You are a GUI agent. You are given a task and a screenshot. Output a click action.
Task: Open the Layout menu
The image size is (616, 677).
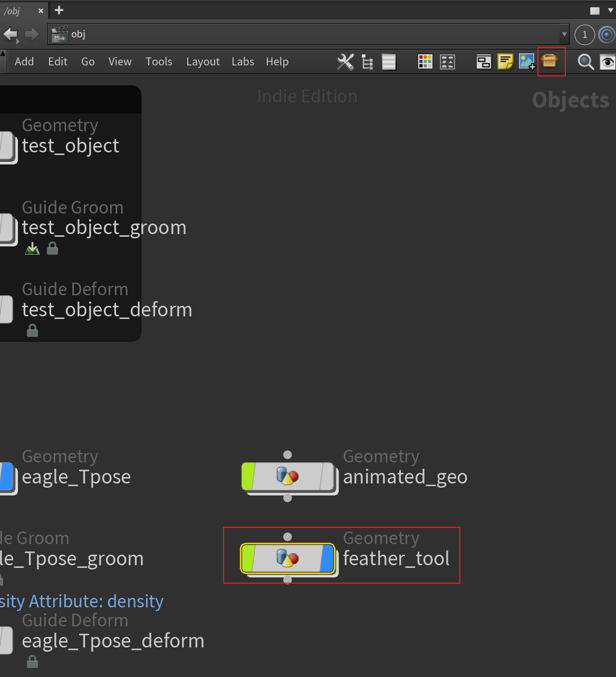click(x=203, y=62)
